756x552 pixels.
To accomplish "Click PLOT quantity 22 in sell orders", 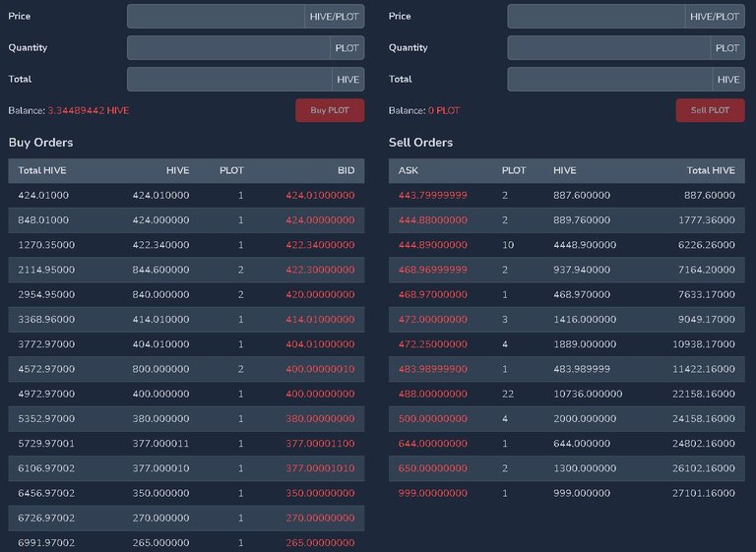I will [x=508, y=394].
